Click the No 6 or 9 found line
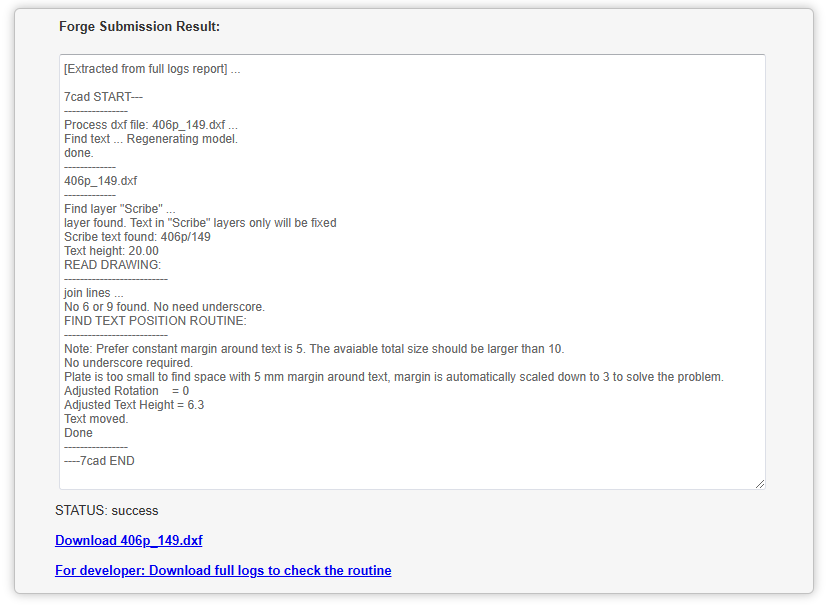The image size is (831, 605). tap(164, 307)
